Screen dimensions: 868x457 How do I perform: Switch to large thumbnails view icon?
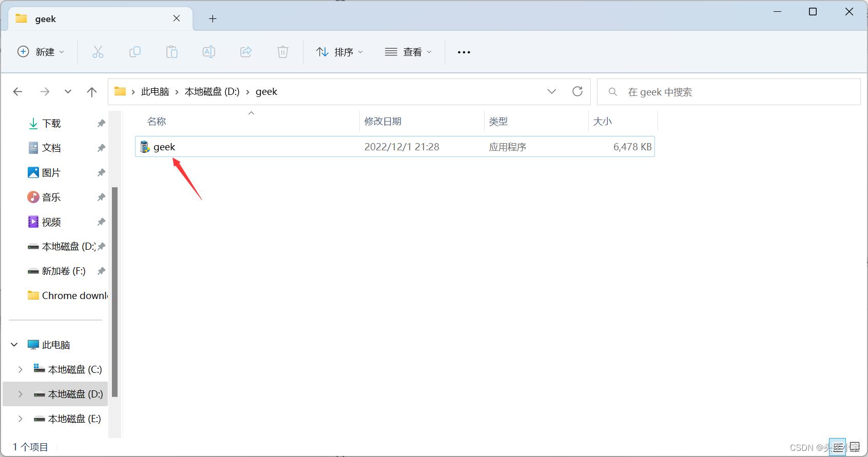(854, 447)
